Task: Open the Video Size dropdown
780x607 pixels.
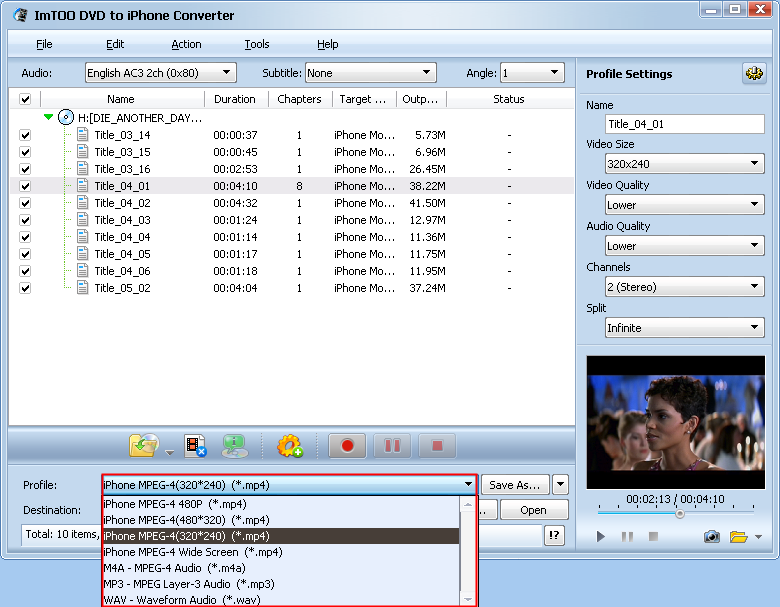Action: (684, 163)
